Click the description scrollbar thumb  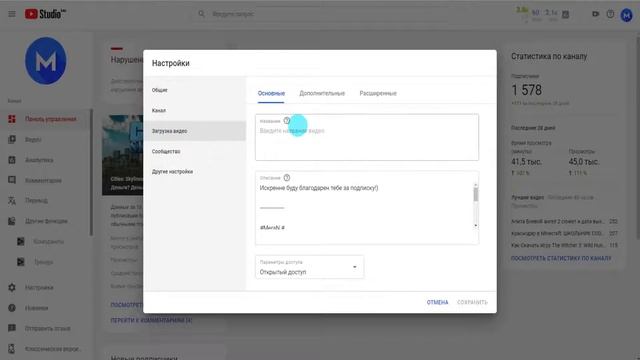point(476,194)
